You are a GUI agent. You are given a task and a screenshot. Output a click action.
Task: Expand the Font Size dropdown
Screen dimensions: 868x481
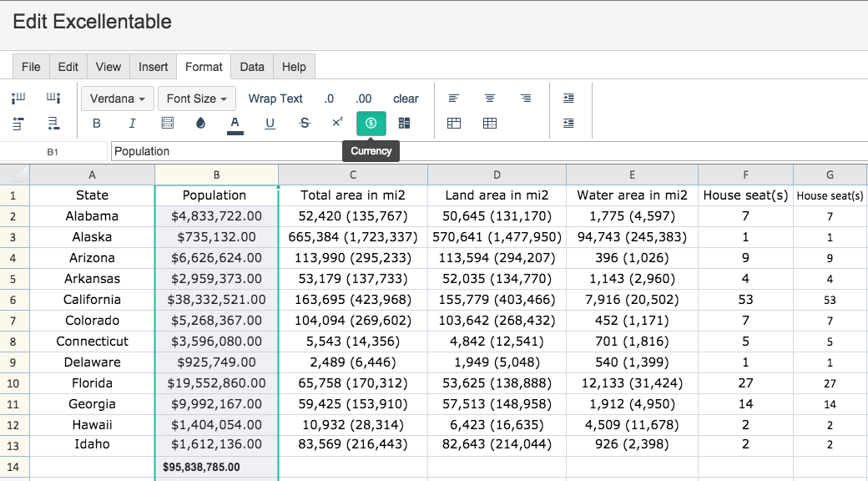coord(196,99)
